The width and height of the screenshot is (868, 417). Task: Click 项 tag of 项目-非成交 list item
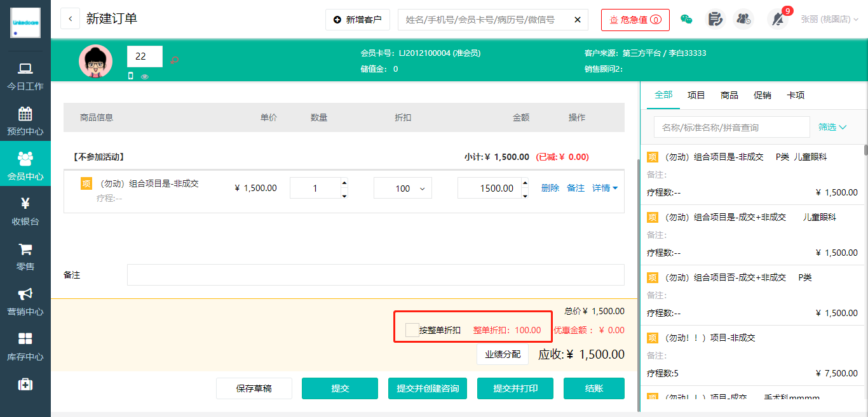click(x=653, y=338)
